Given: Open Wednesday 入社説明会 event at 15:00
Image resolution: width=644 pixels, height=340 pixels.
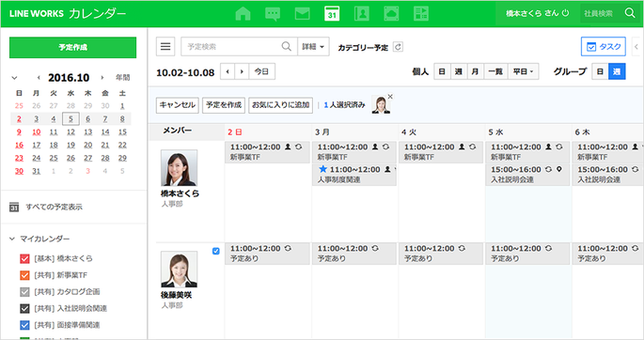Looking at the screenshot, I should 527,175.
